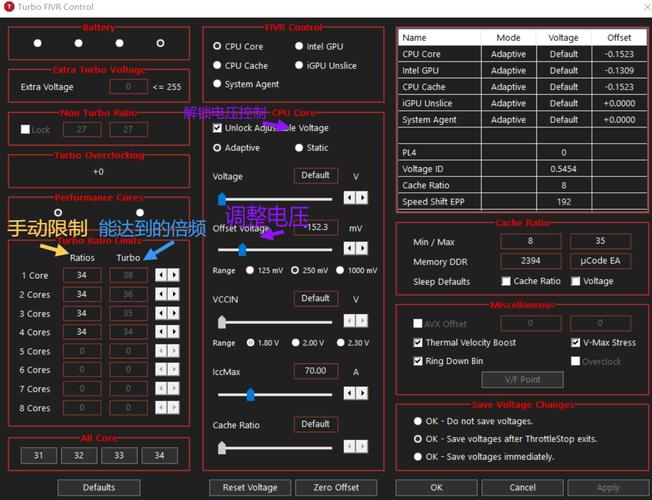Uncheck the Ring Down Bin option
Viewport: 652px width, 500px height.
tap(418, 361)
